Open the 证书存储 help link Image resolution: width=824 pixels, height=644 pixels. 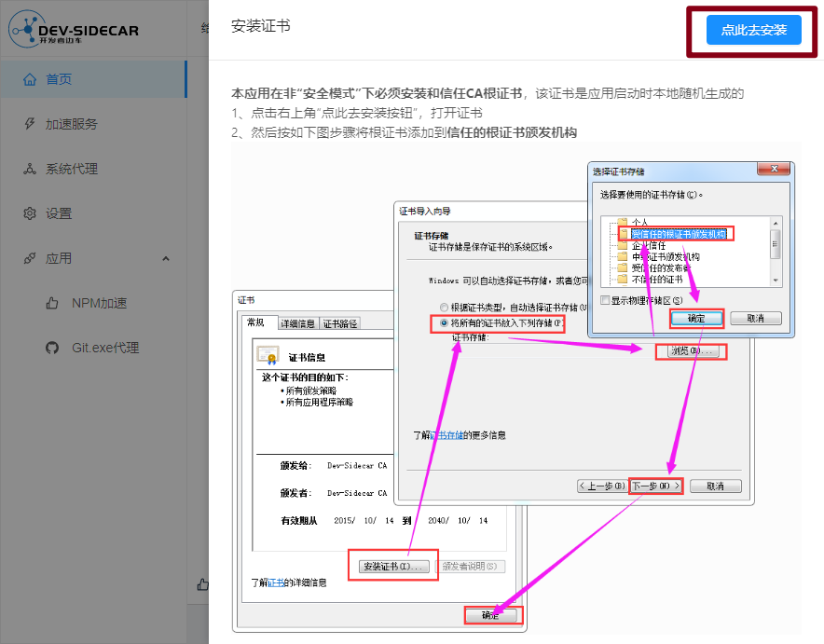(x=446, y=433)
